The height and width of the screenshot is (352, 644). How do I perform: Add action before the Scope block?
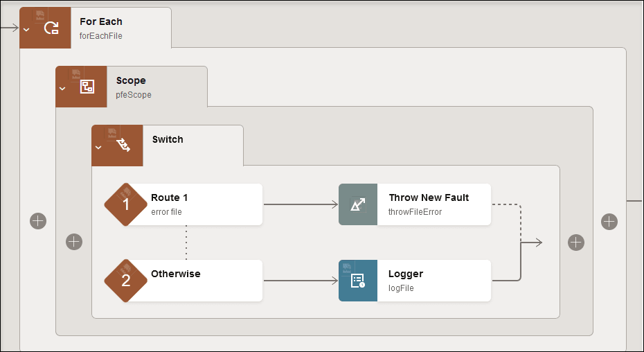(x=38, y=221)
